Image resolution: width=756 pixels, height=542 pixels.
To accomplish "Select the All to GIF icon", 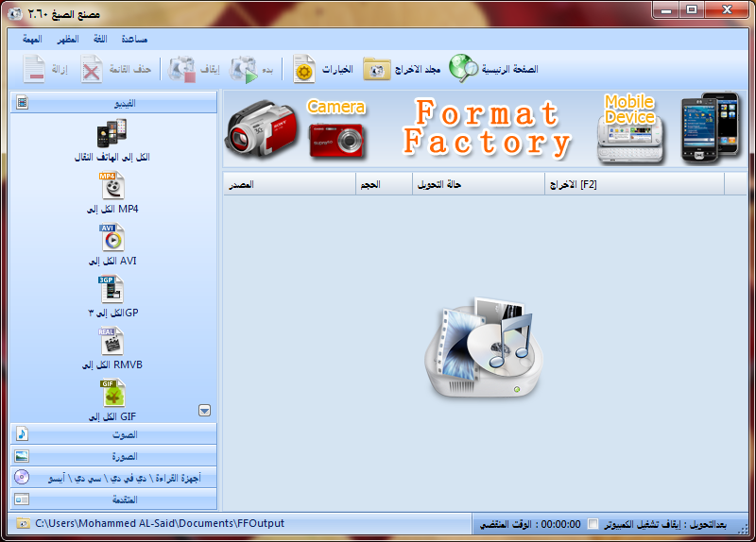I will (113, 393).
